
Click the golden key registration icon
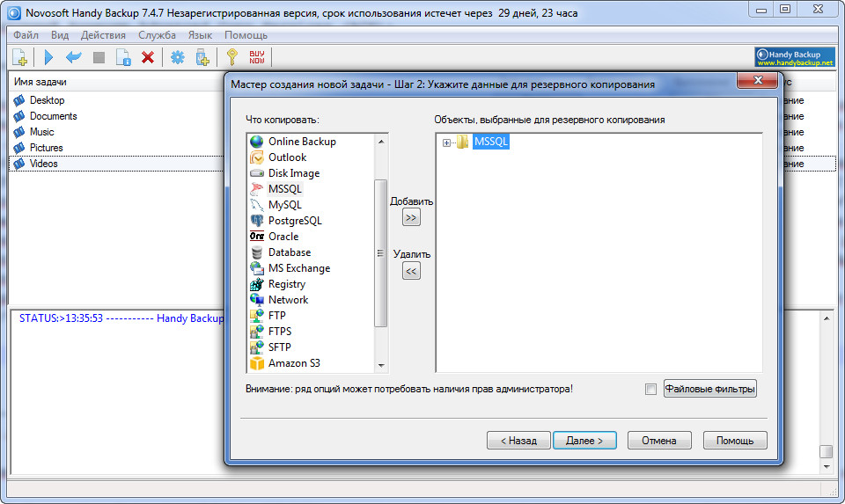pos(231,57)
